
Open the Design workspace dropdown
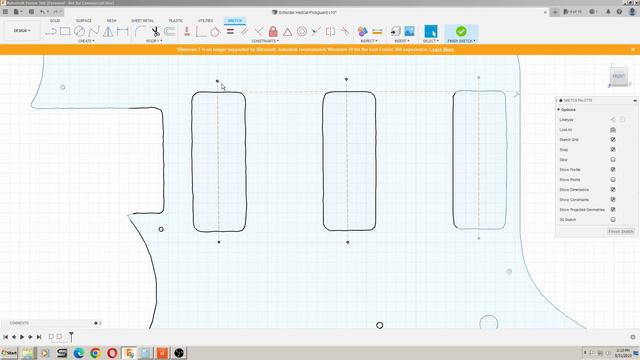pyautogui.click(x=22, y=31)
